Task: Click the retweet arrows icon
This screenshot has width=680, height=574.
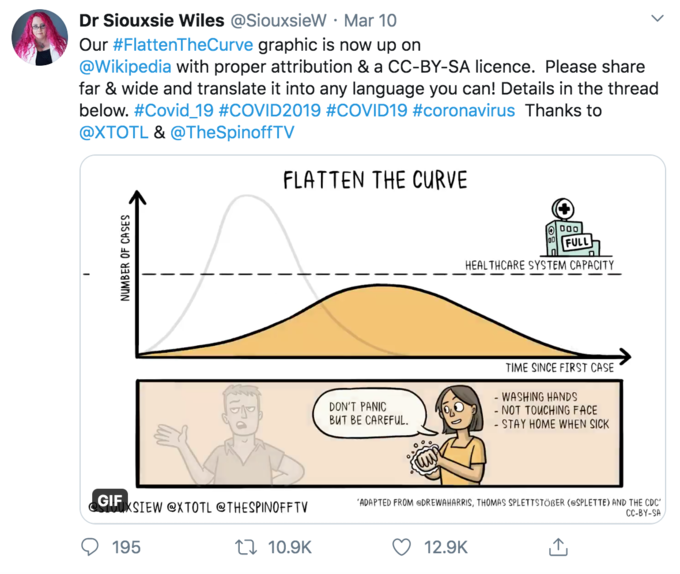Action: click(x=245, y=547)
